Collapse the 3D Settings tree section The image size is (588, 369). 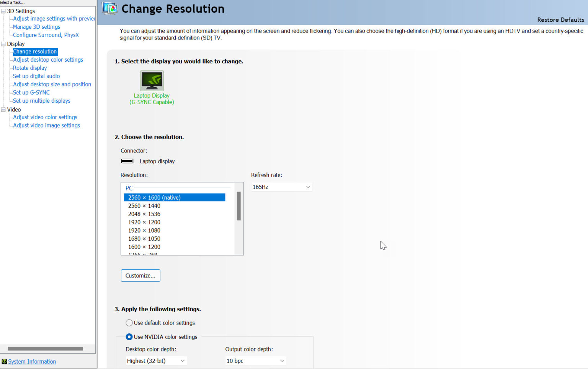(x=3, y=11)
